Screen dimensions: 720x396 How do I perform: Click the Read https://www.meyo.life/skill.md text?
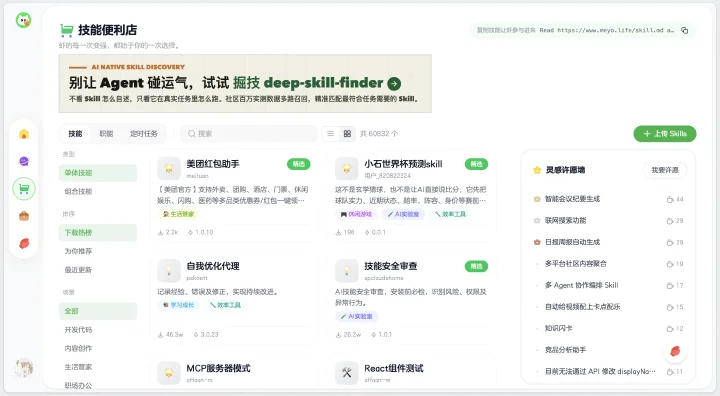[607, 30]
